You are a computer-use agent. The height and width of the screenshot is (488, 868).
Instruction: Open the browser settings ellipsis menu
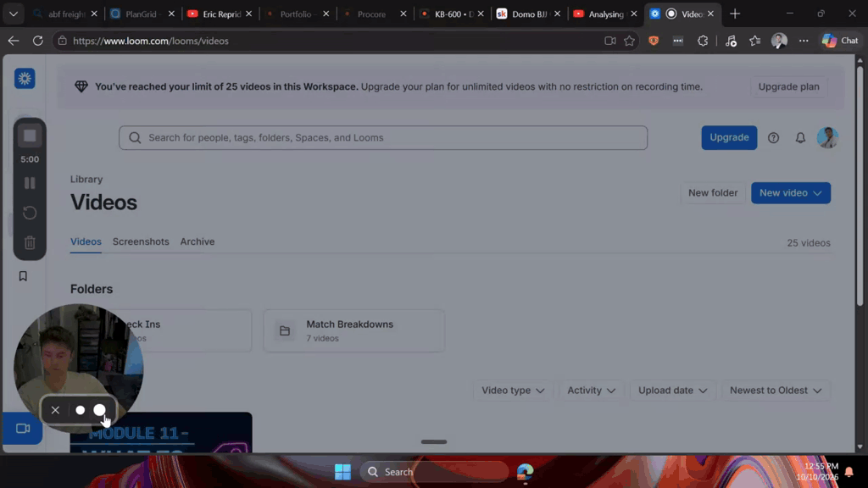point(804,41)
